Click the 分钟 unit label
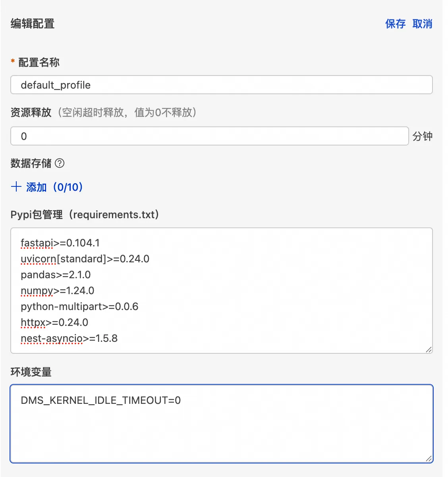Screen dimensions: 448x477 coord(422,136)
